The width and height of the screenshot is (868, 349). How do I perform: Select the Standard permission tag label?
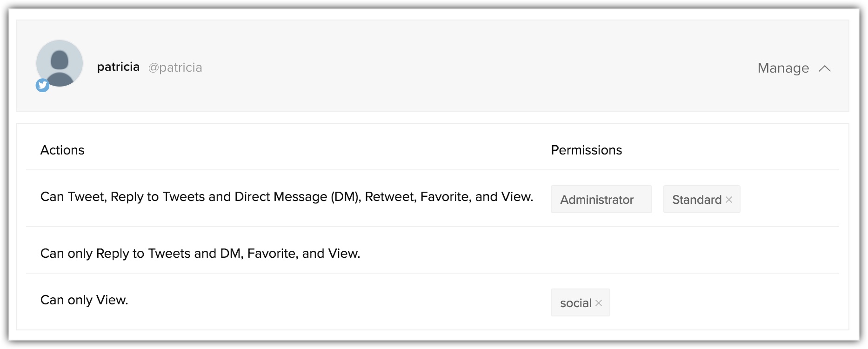[x=696, y=200]
